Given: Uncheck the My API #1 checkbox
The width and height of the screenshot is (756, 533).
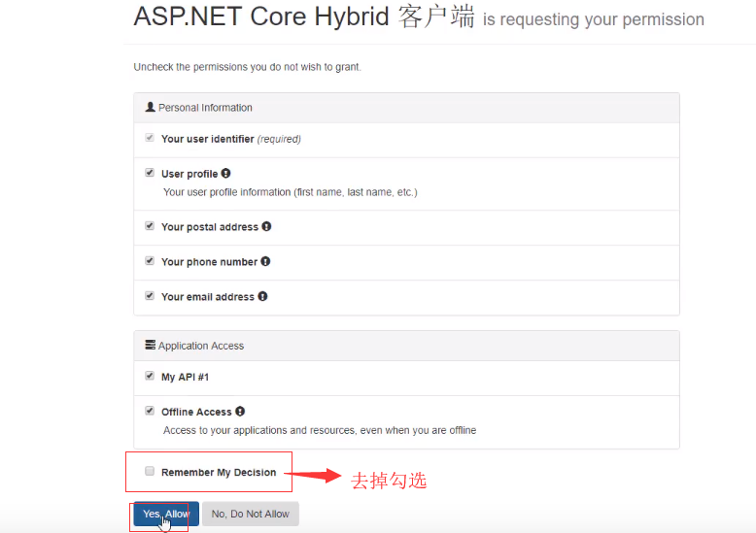Looking at the screenshot, I should [150, 376].
